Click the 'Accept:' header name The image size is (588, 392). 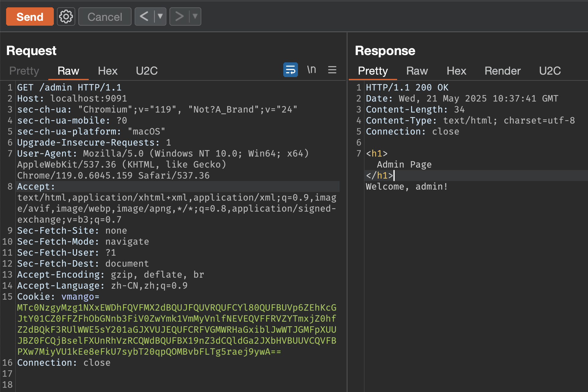click(36, 187)
